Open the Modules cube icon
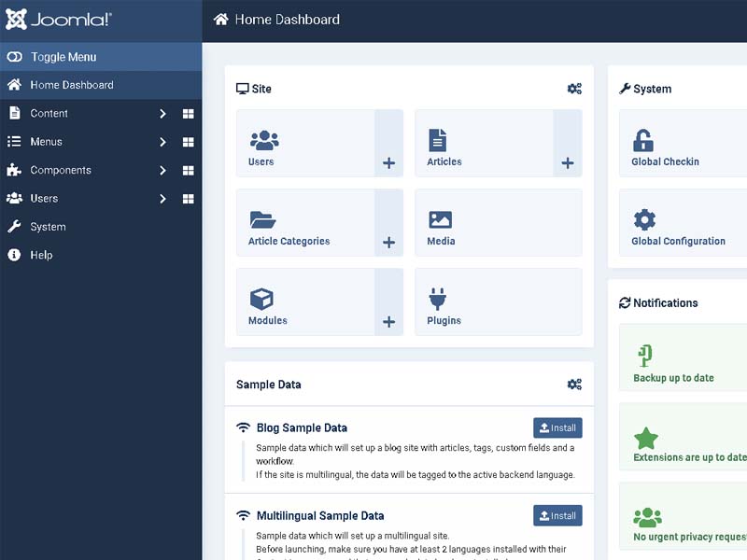 (x=261, y=299)
